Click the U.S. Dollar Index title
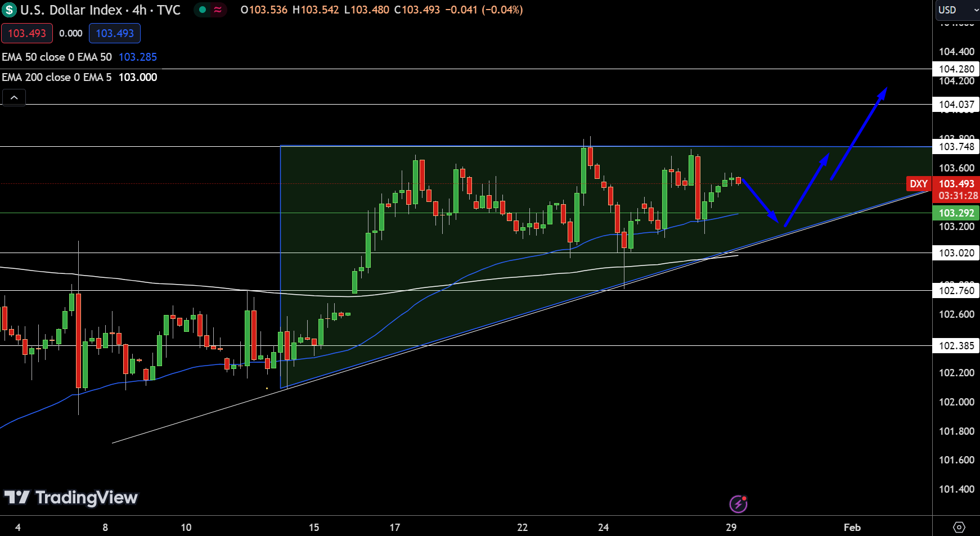This screenshot has height=536, width=980. pyautogui.click(x=71, y=10)
